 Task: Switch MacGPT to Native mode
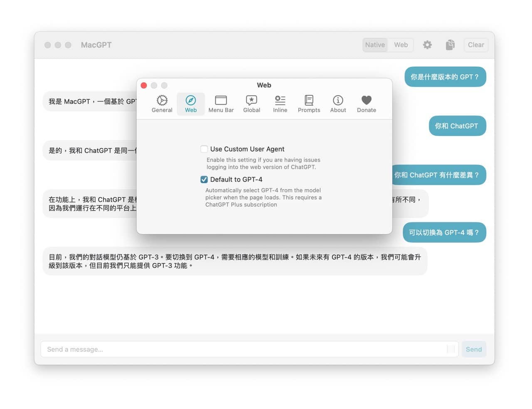click(x=375, y=45)
